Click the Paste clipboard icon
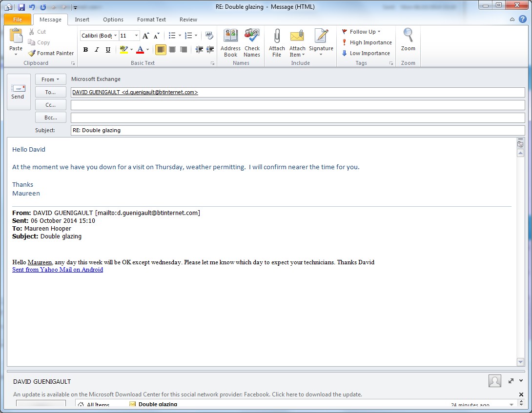Screen dimensions: 532x413 tap(16, 36)
